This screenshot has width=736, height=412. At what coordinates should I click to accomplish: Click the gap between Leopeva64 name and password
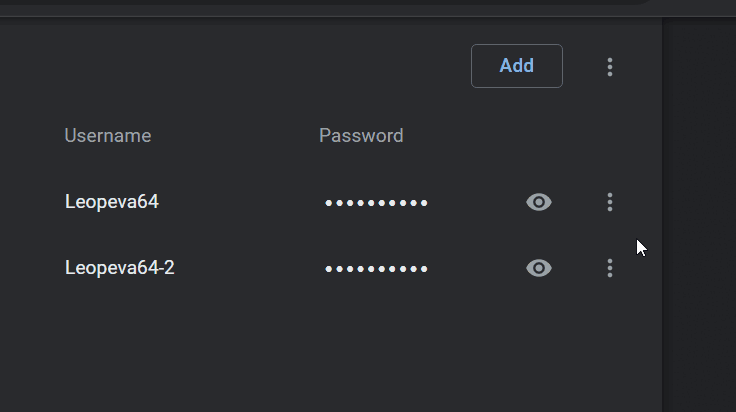point(240,202)
